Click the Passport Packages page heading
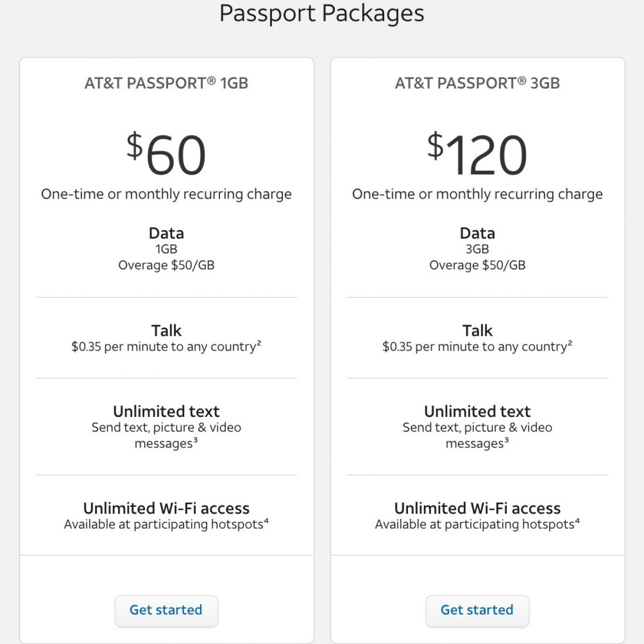 (x=321, y=13)
